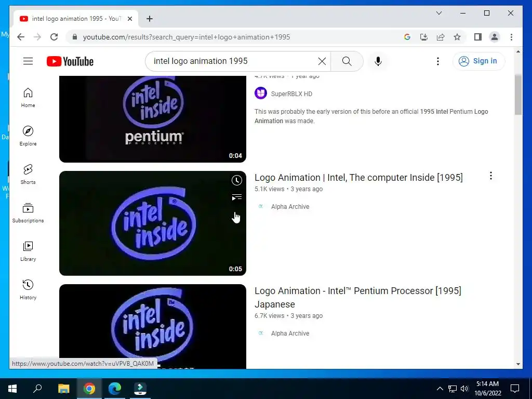Screen dimensions: 532x399
Task: Open Subscriptions in the sidebar
Action: [x=28, y=212]
